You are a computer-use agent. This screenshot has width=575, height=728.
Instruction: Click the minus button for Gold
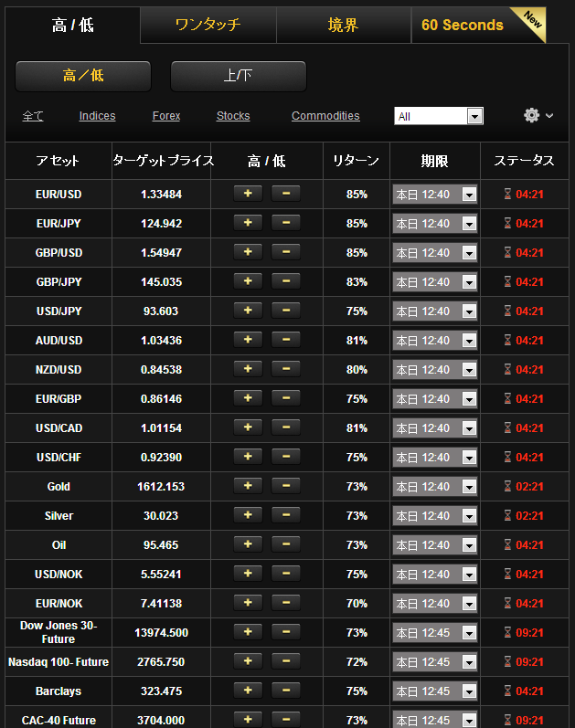point(286,486)
